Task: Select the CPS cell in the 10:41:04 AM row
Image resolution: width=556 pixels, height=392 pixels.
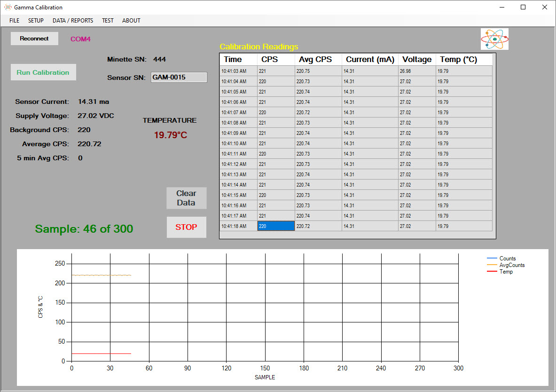Action: 276,81
